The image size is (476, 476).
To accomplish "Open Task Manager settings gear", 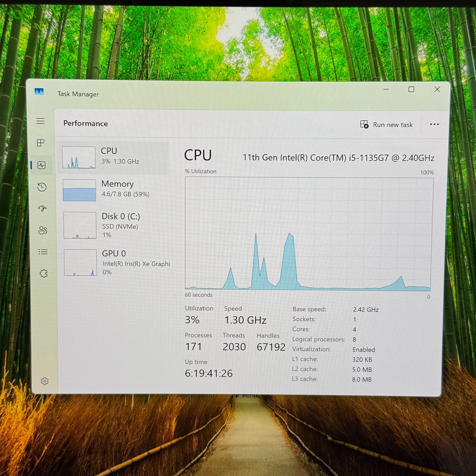I will tap(45, 381).
